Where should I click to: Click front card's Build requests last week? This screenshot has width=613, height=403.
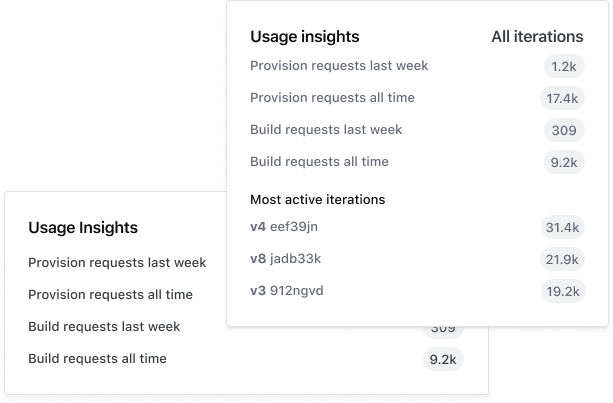(326, 130)
